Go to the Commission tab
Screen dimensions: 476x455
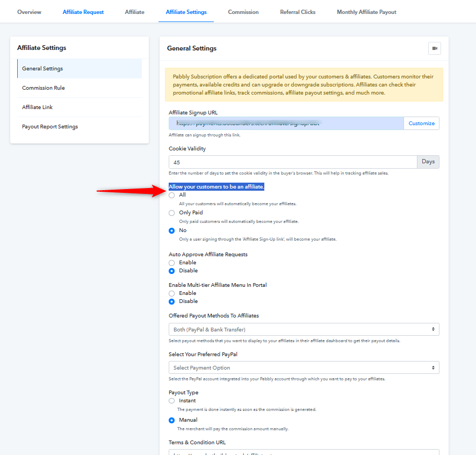click(243, 12)
